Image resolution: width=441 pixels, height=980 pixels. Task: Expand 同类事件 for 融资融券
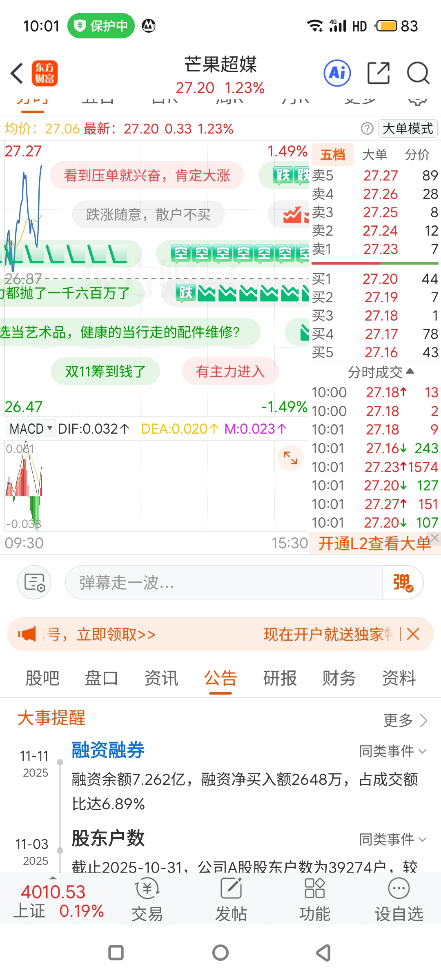coord(393,751)
